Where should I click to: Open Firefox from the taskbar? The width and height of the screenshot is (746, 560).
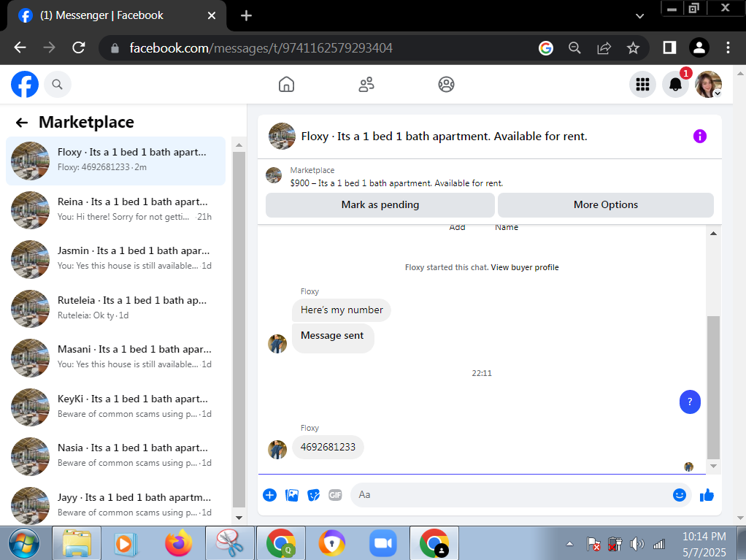[x=178, y=543]
